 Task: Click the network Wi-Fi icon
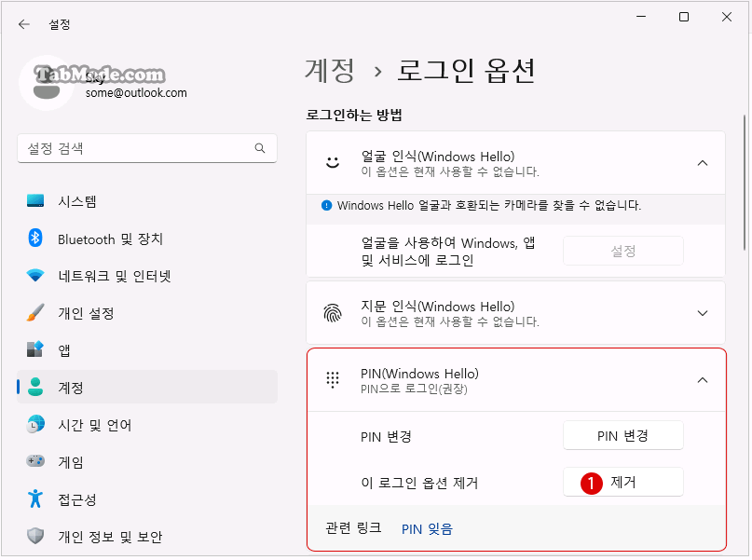click(x=35, y=276)
